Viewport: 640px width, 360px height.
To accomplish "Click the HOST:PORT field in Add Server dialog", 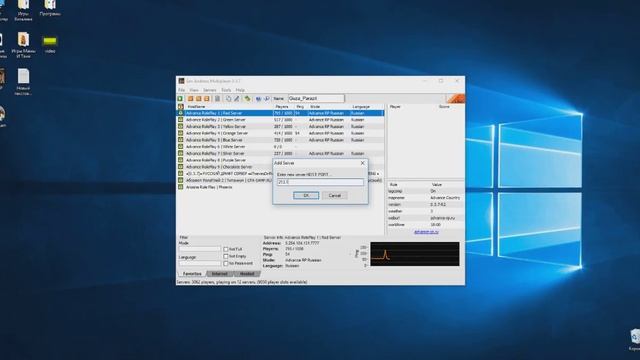I will point(320,182).
